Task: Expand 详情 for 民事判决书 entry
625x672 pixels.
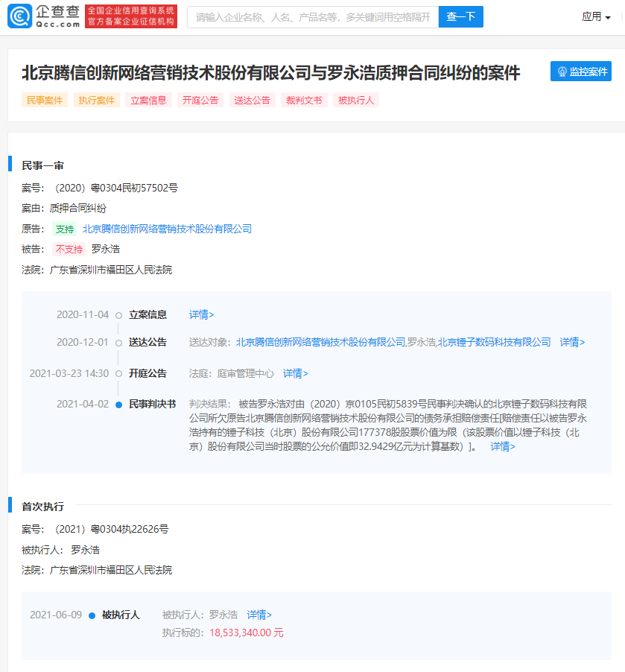Action: point(502,446)
